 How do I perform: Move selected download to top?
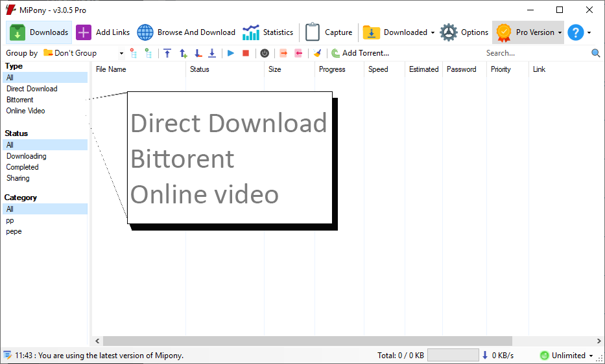coord(167,53)
